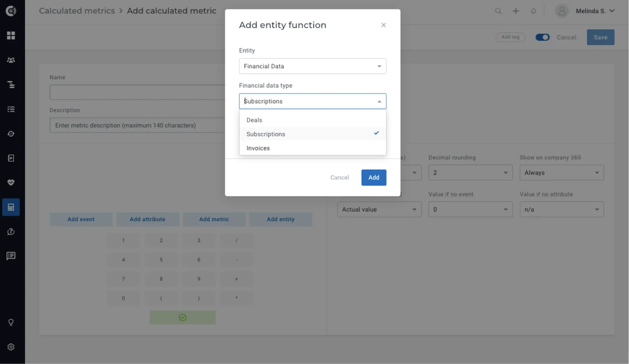Click the Add tag button
Viewport: 629px width, 364px height.
[510, 37]
